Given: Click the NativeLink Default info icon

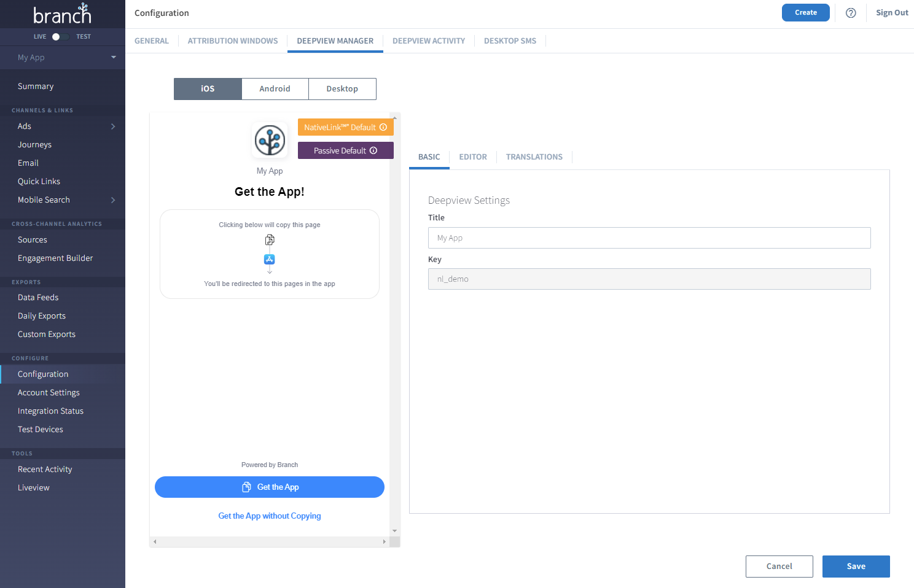Looking at the screenshot, I should tap(383, 127).
